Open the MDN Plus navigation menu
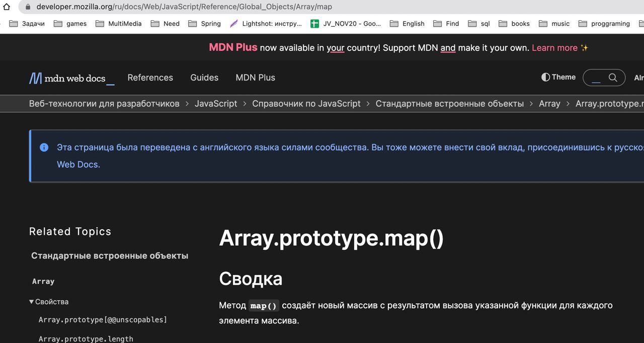The width and height of the screenshot is (644, 343). point(256,78)
